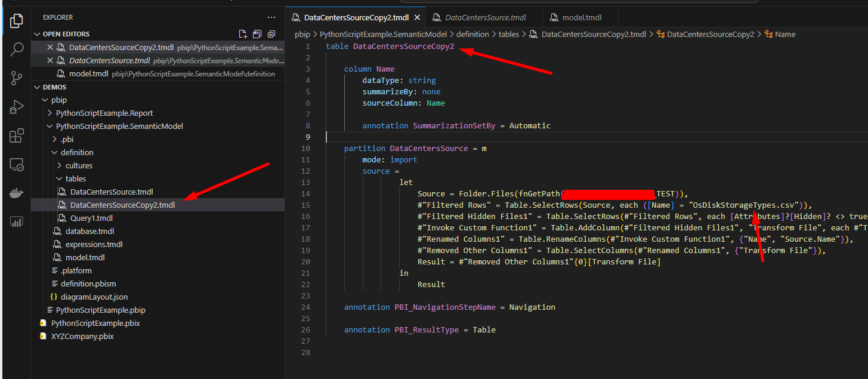This screenshot has height=379, width=868.
Task: Select model.tmdl in Open Editors list
Action: click(x=158, y=74)
